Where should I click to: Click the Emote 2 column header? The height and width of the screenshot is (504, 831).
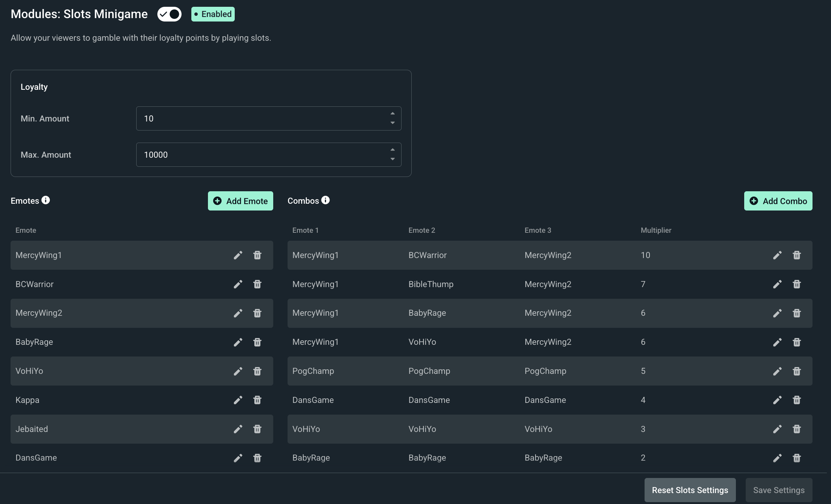click(422, 230)
